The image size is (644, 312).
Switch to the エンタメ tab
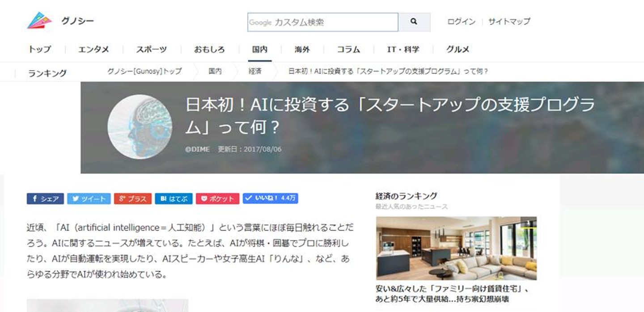[x=93, y=49]
